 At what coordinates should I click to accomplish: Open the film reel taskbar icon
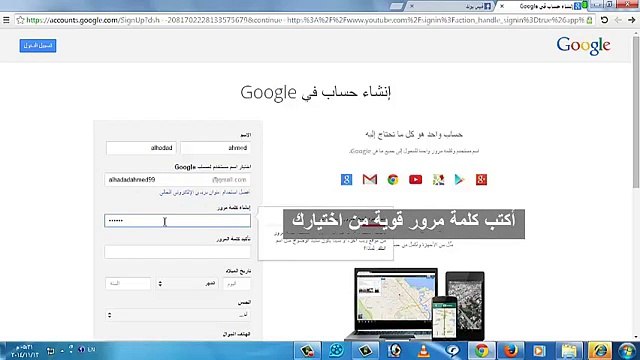(336, 351)
